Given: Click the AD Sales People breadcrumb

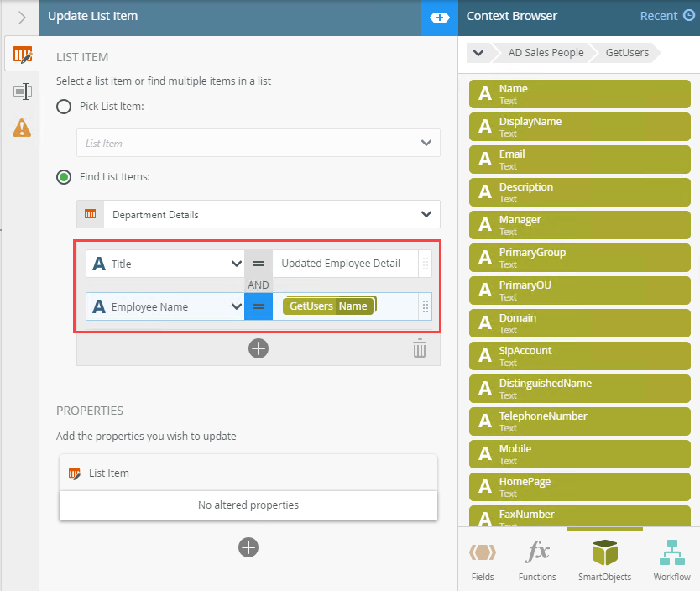Looking at the screenshot, I should (x=546, y=53).
